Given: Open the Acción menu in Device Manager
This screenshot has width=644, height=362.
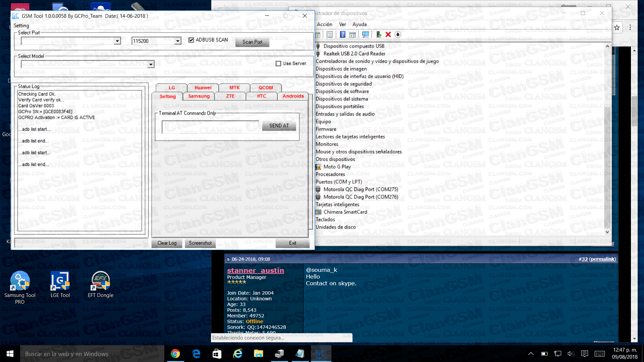Looking at the screenshot, I should point(324,24).
